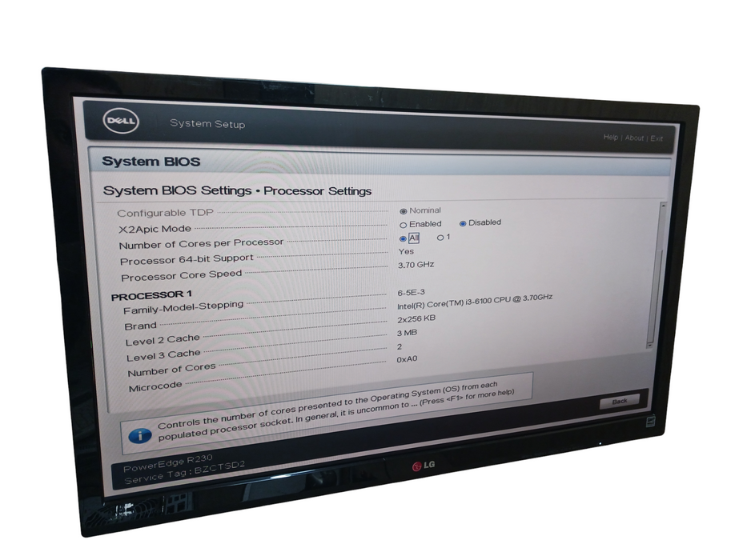Click the Exit link

tap(657, 138)
